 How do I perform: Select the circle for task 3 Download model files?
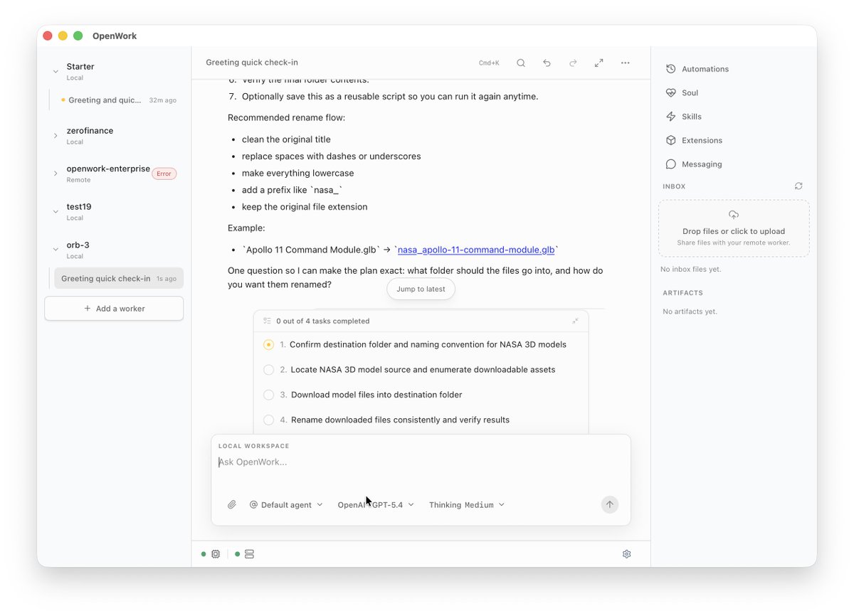point(268,395)
